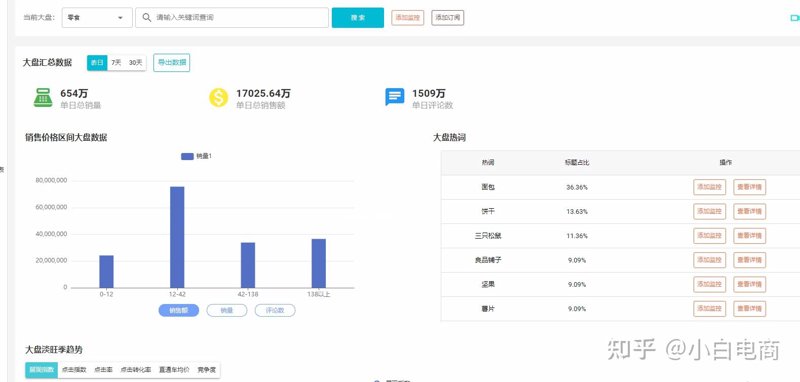
Task: Click the bar for 0-12 price range
Action: click(106, 271)
